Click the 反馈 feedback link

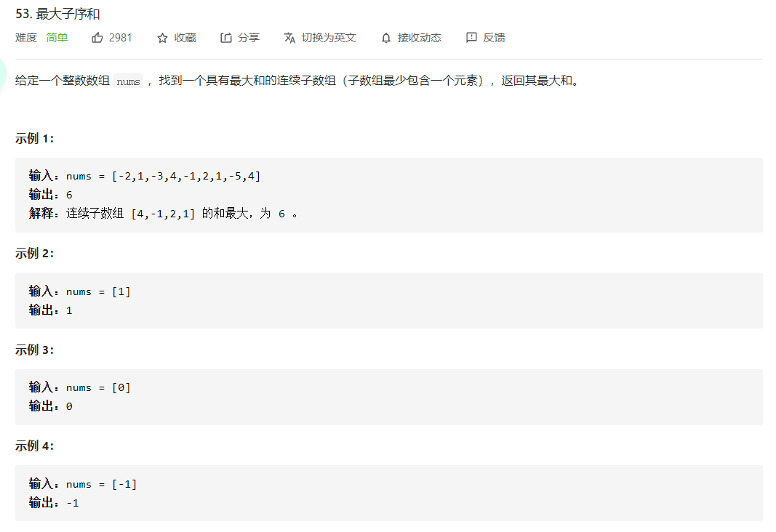coord(494,37)
